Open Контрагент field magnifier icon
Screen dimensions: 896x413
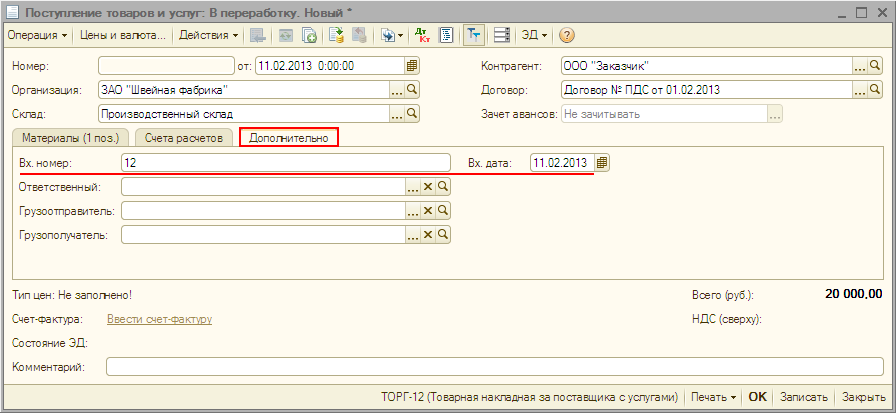(x=875, y=67)
